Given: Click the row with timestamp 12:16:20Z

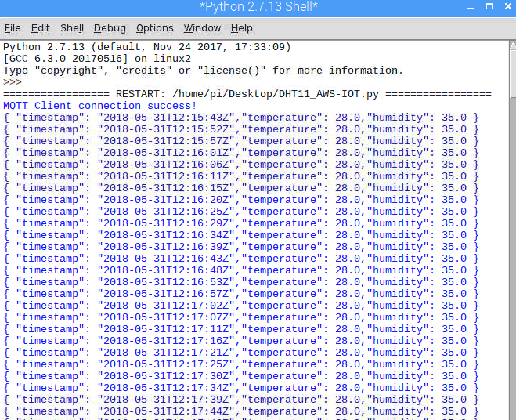Looking at the screenshot, I should coord(241,200).
